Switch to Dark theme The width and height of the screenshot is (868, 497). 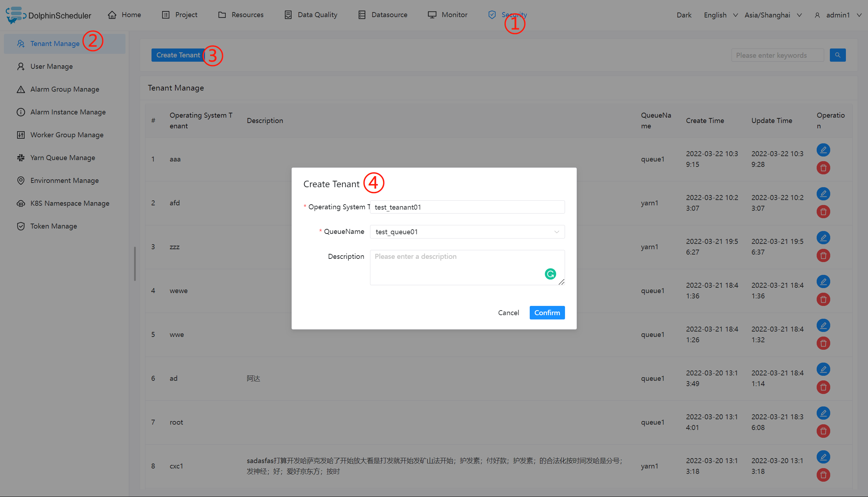[684, 15]
